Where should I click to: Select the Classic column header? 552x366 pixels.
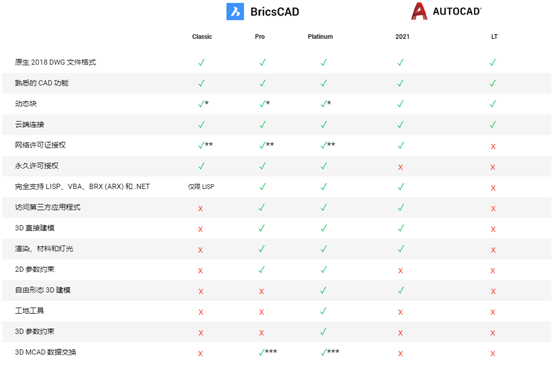click(202, 37)
